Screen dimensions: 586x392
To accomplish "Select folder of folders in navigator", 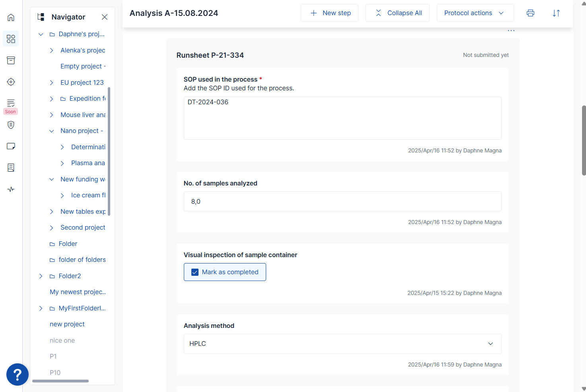I will (82, 260).
